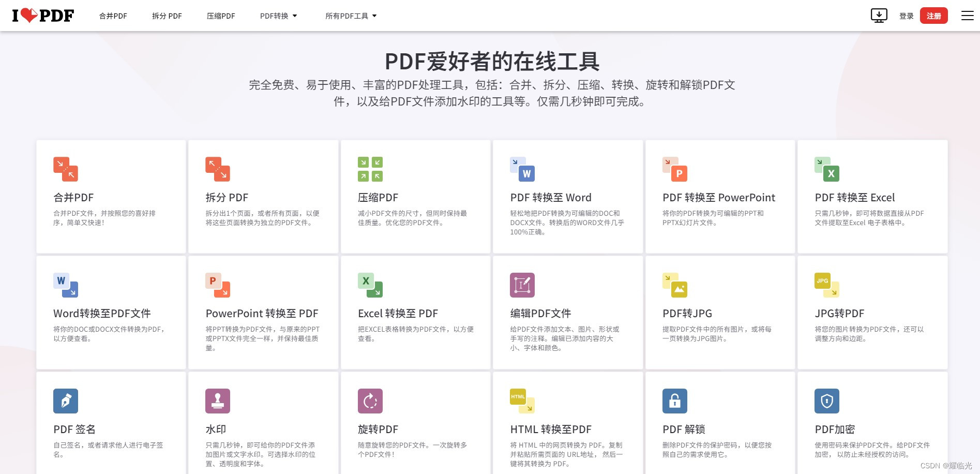
Task: Click the PDF 解锁 title
Action: (684, 429)
